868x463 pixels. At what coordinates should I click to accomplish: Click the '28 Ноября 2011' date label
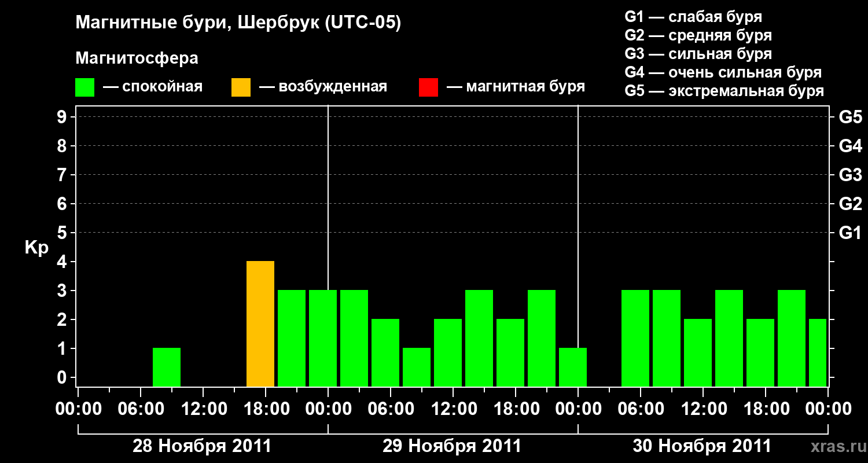click(202, 446)
